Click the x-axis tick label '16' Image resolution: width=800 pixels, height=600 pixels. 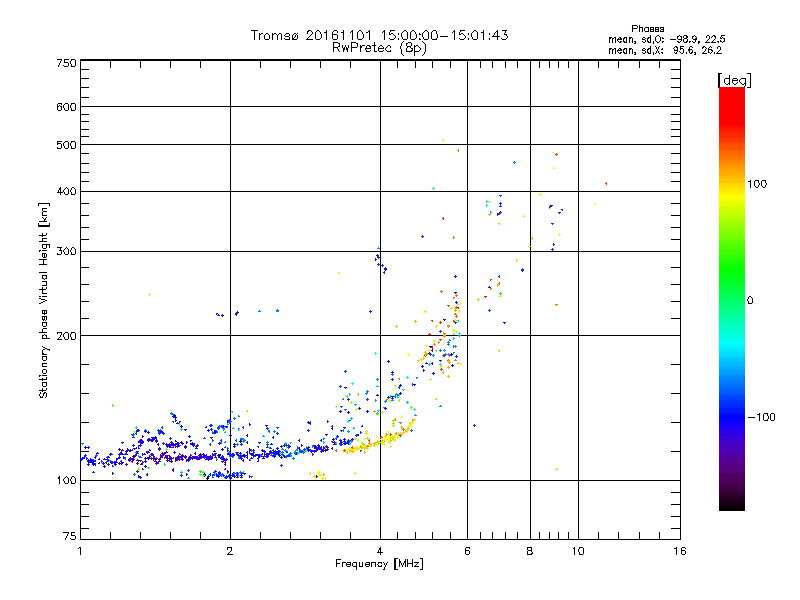click(x=680, y=551)
